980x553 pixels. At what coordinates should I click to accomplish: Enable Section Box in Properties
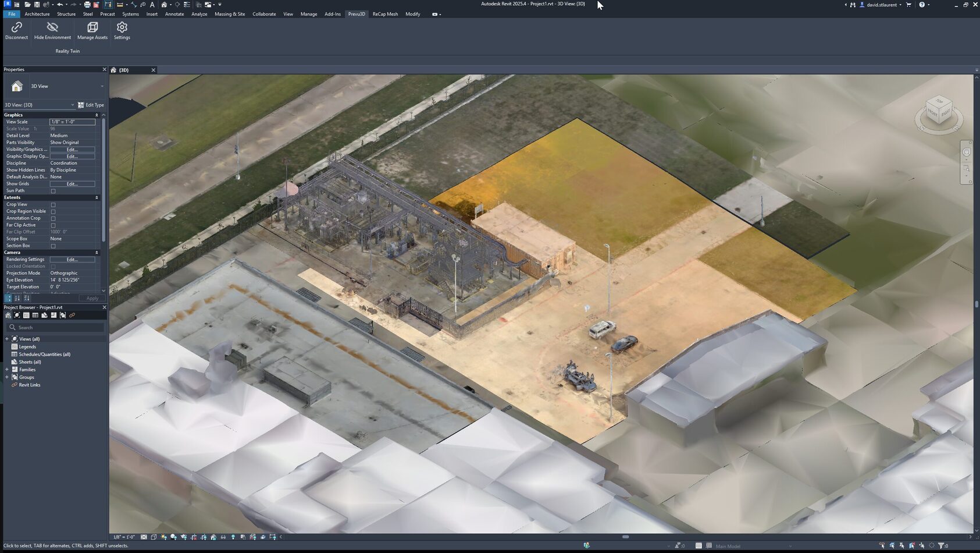(52, 246)
